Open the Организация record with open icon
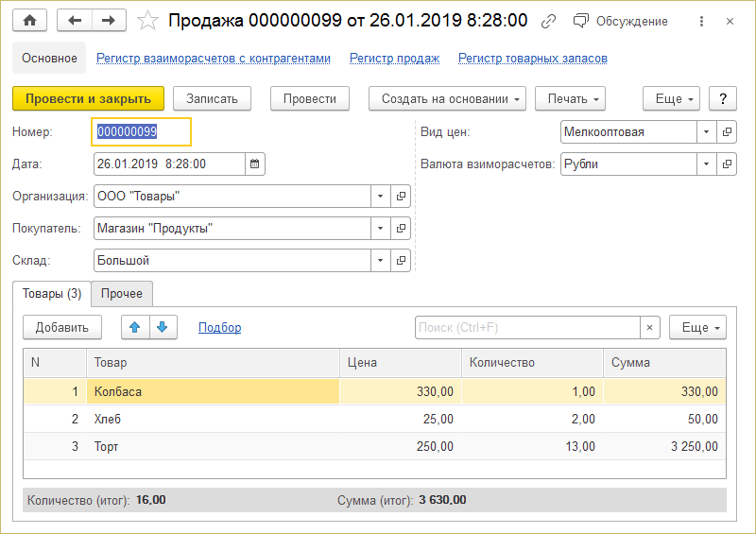The width and height of the screenshot is (756, 534). [x=401, y=197]
